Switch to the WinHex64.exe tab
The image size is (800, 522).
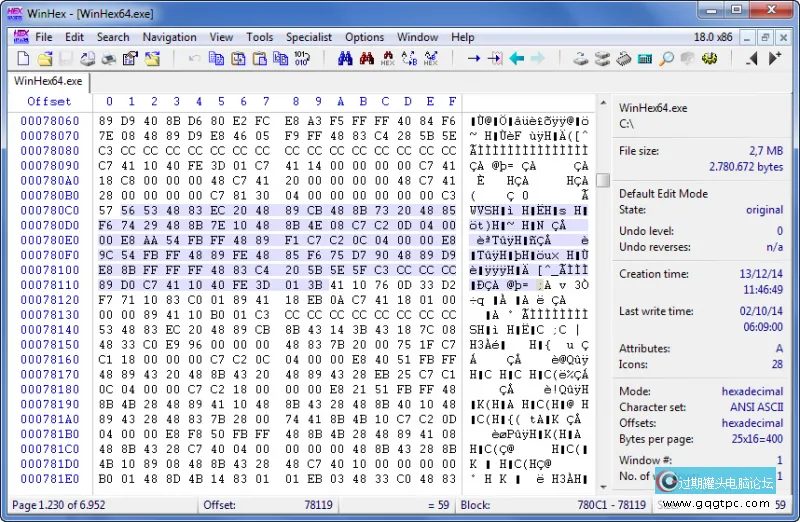point(47,81)
